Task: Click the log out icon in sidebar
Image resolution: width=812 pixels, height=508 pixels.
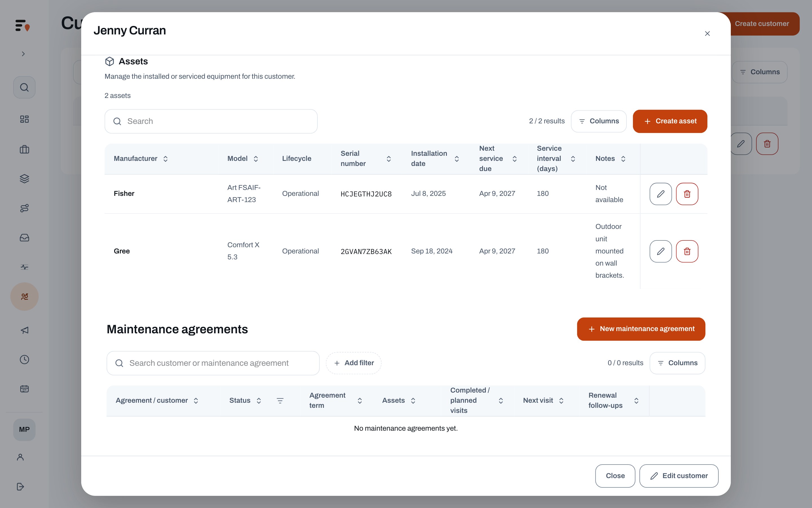Action: 20,487
